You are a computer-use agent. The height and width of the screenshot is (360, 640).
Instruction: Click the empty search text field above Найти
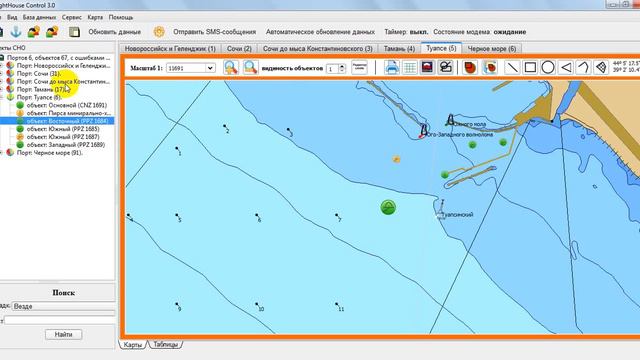pyautogui.click(x=60, y=320)
